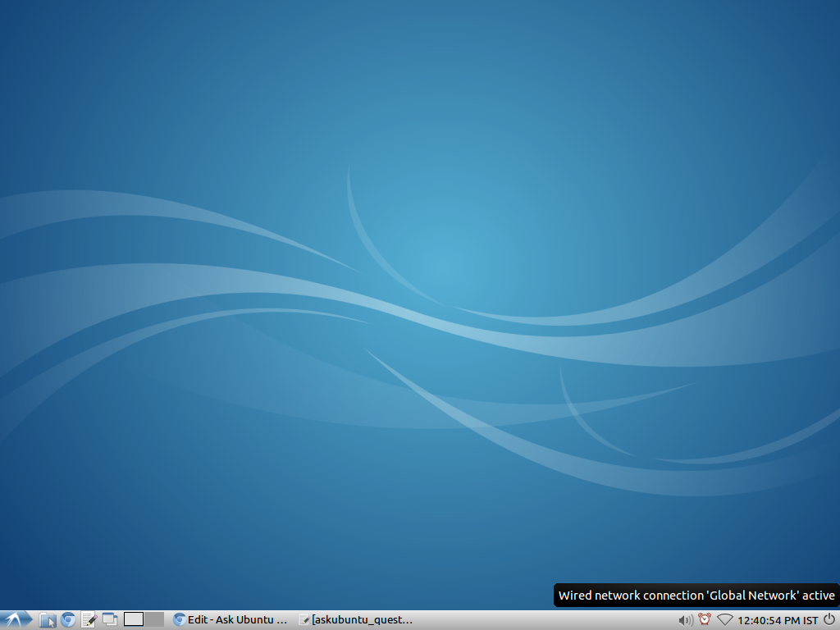840x630 pixels.
Task: Open the volume control tray icon
Action: [x=686, y=620]
